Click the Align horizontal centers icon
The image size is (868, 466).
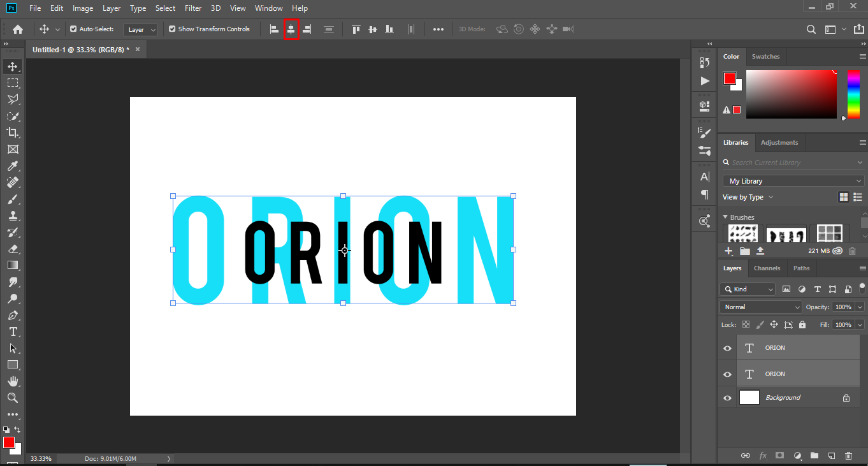291,29
